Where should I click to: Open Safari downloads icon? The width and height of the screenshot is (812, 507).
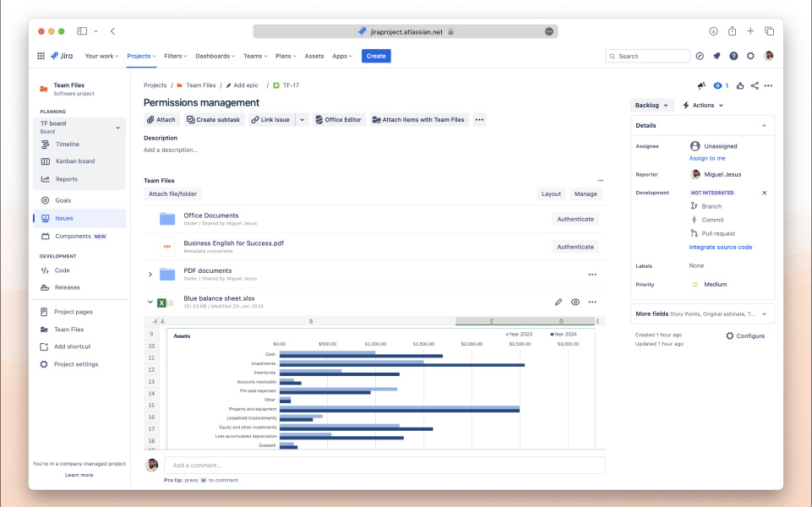click(714, 31)
